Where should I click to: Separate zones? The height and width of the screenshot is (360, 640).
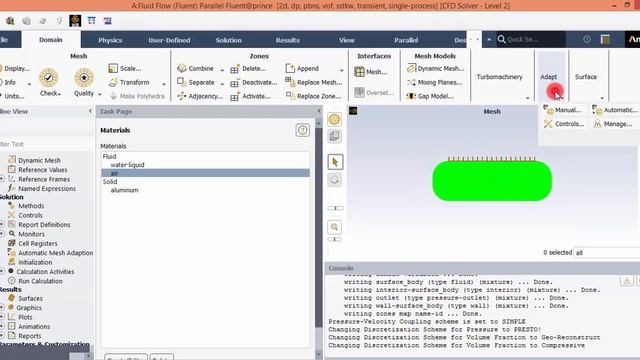[196, 82]
